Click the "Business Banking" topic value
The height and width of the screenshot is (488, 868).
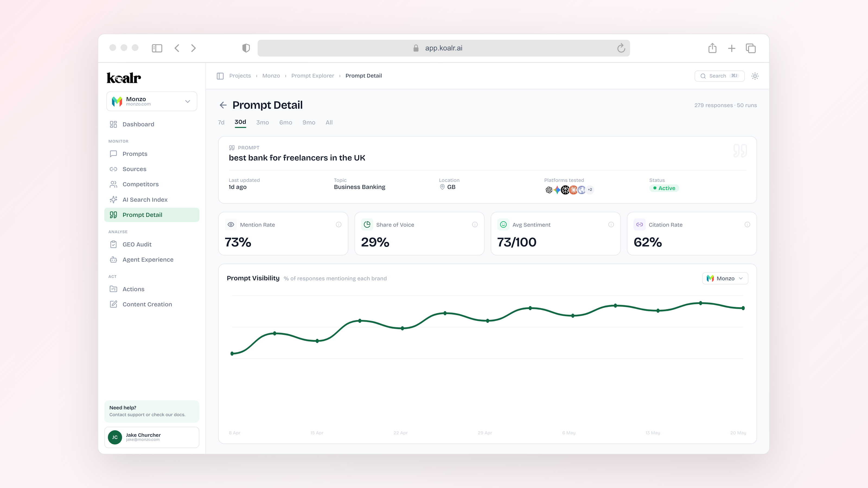359,187
